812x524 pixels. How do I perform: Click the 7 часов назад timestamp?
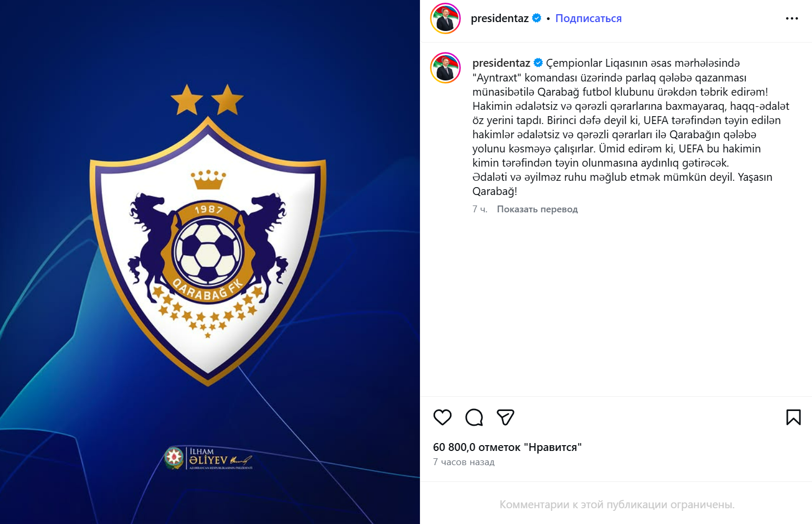click(x=464, y=462)
